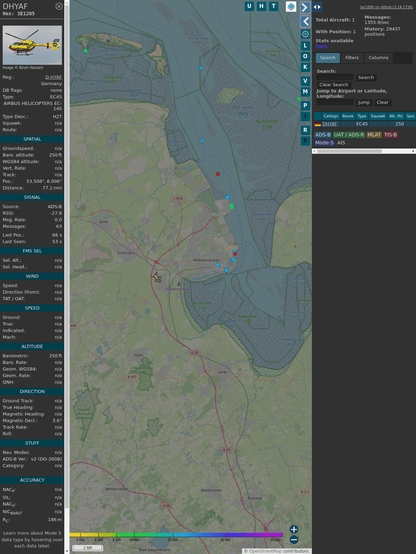Click the center-on-location crosshair icon

305,34
